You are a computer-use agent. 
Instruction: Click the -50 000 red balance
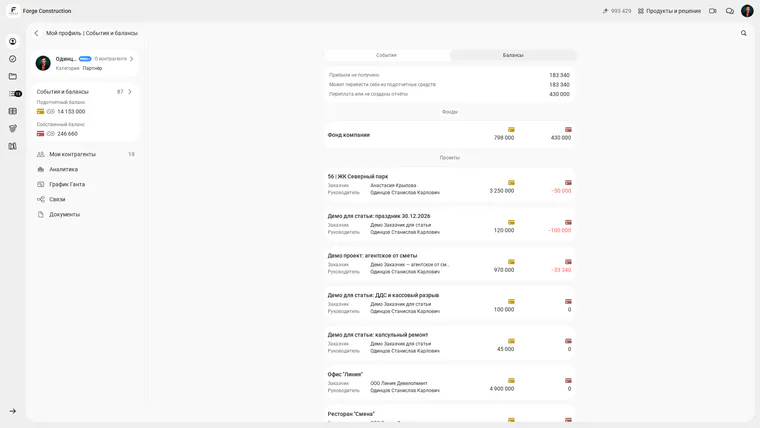pos(561,191)
